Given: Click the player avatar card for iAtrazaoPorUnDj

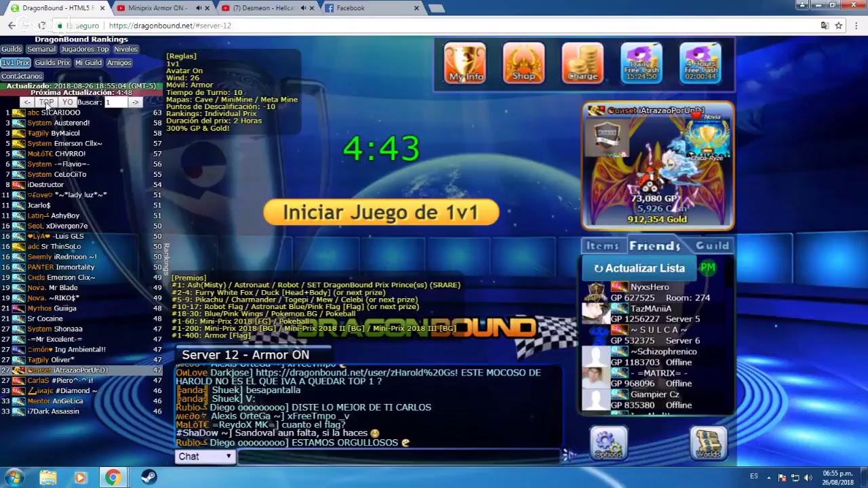Looking at the screenshot, I should coord(657,166).
